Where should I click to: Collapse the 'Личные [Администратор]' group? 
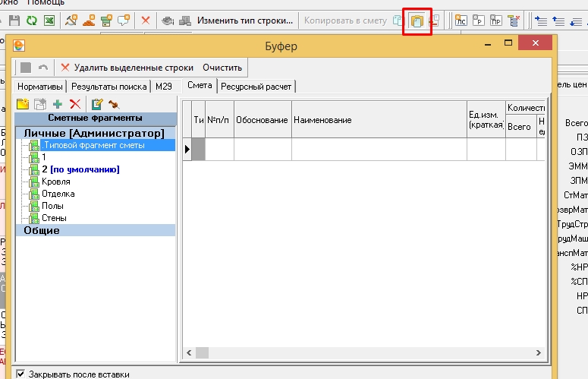(x=95, y=133)
